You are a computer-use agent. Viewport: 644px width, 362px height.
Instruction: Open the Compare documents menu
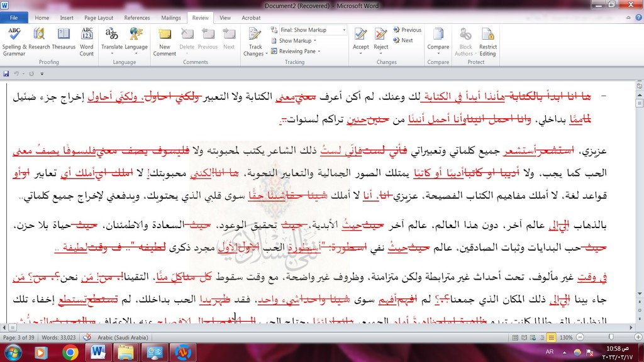pos(438,41)
